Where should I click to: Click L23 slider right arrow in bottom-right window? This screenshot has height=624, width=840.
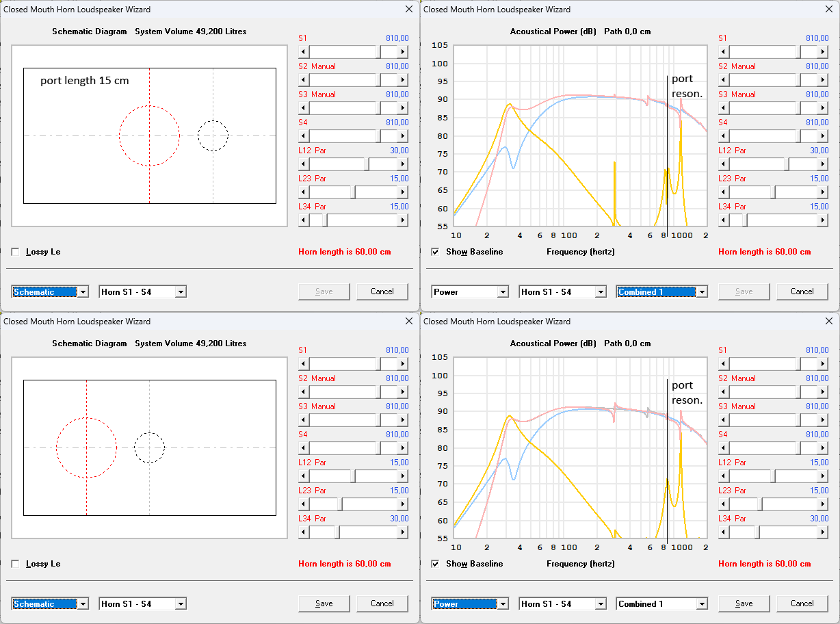tap(823, 504)
